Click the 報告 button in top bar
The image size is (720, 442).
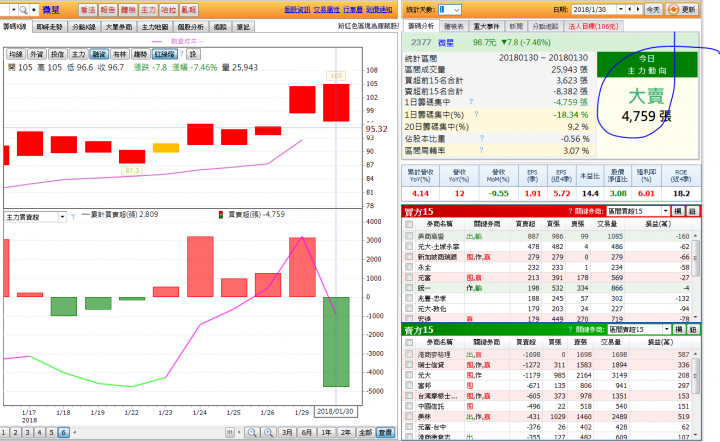(x=108, y=10)
